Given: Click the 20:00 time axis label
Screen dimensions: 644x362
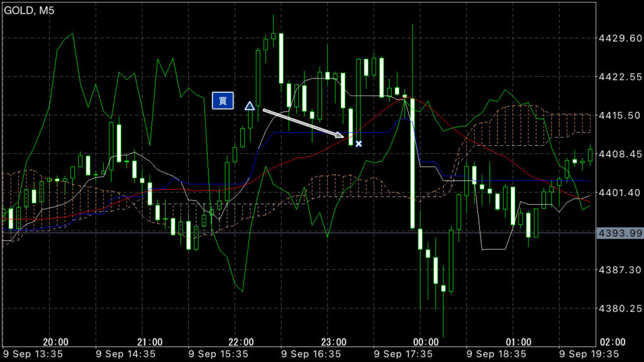Looking at the screenshot, I should (55, 342).
